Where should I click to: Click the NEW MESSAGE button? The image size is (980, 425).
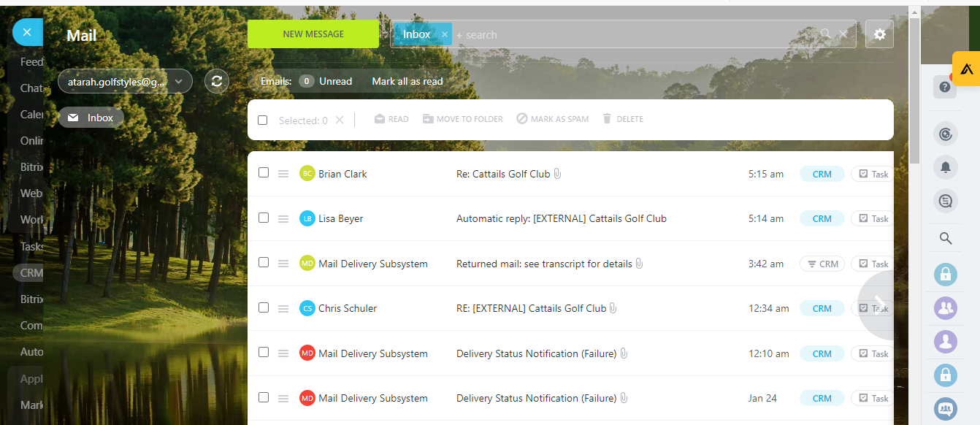pyautogui.click(x=313, y=34)
